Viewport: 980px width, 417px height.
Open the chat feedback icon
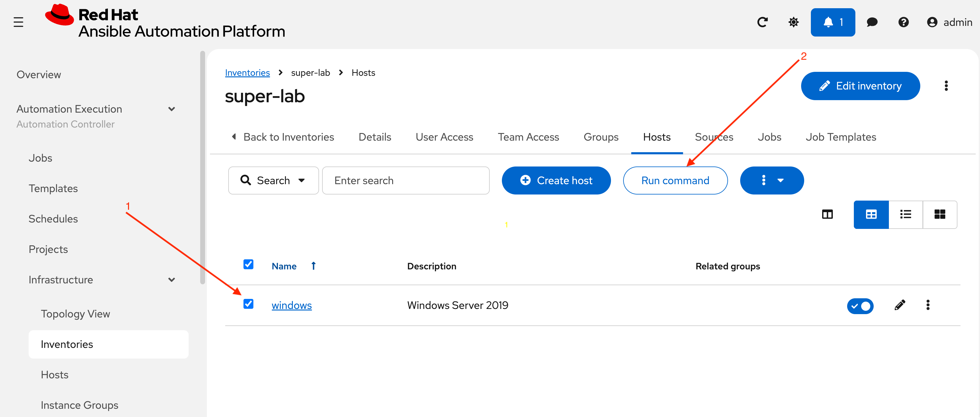coord(872,23)
